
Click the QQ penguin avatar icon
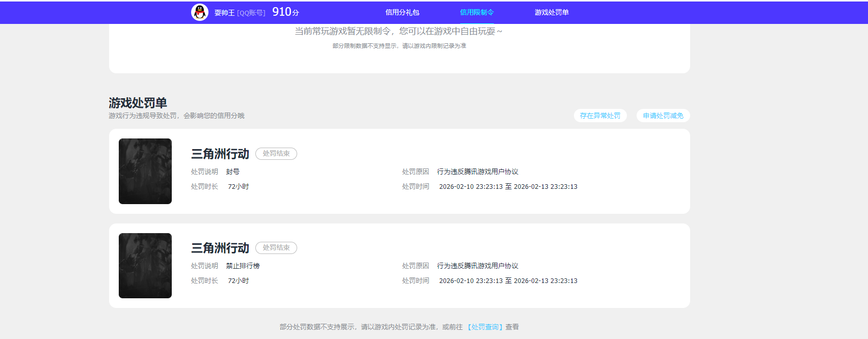coord(200,12)
